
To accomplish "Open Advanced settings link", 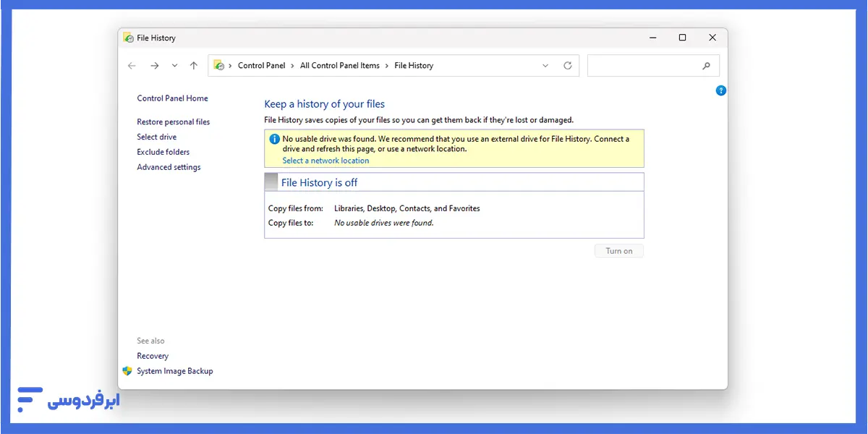I will 169,167.
